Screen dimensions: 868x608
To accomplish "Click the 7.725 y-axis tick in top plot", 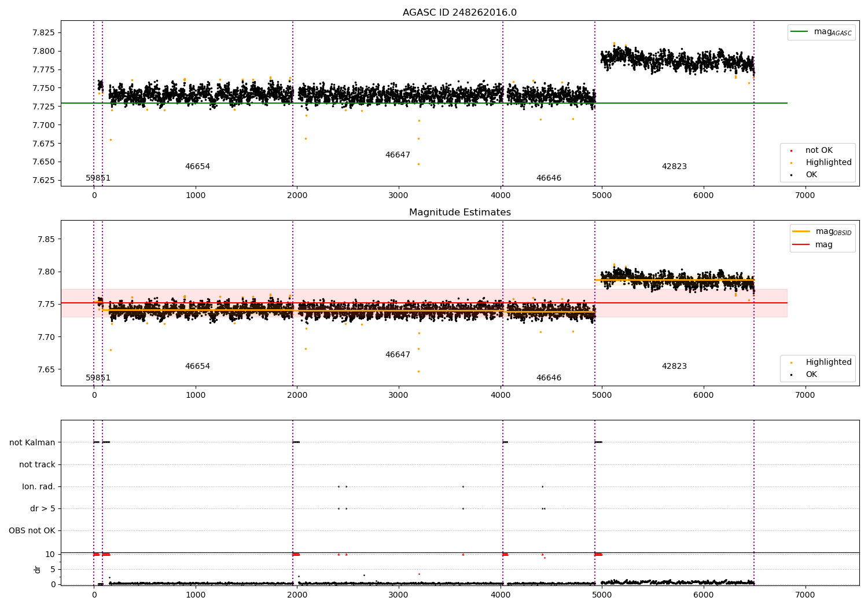I will click(x=44, y=107).
